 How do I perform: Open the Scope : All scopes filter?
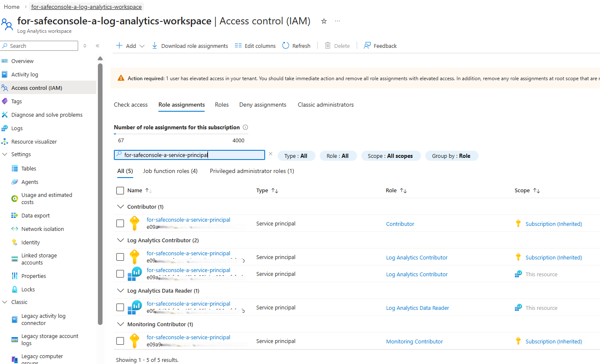[x=390, y=156]
